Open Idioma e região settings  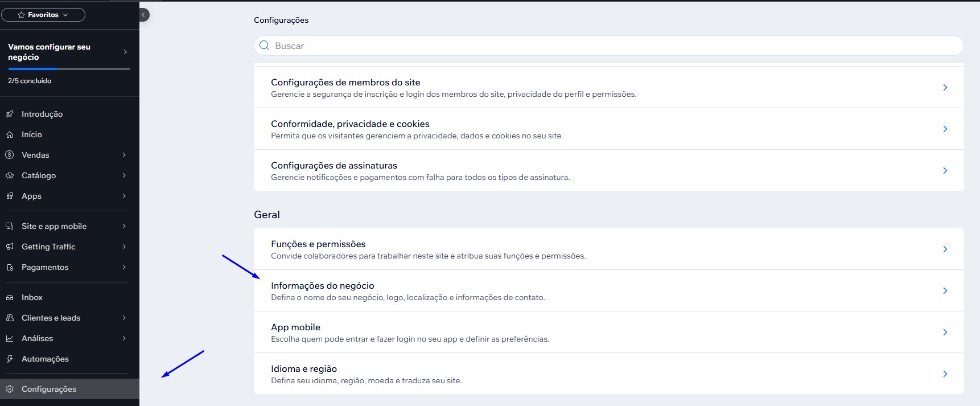(x=609, y=374)
